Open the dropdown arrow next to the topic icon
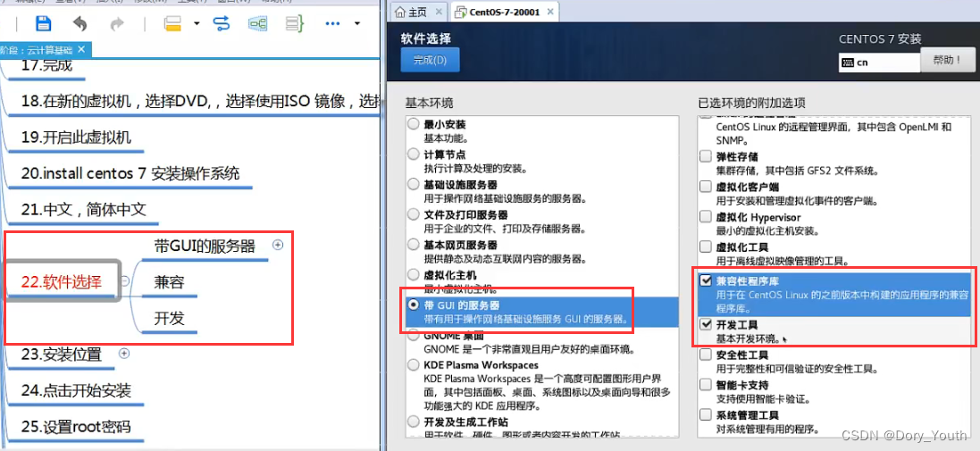Viewport: 980px width, 451px height. (197, 24)
